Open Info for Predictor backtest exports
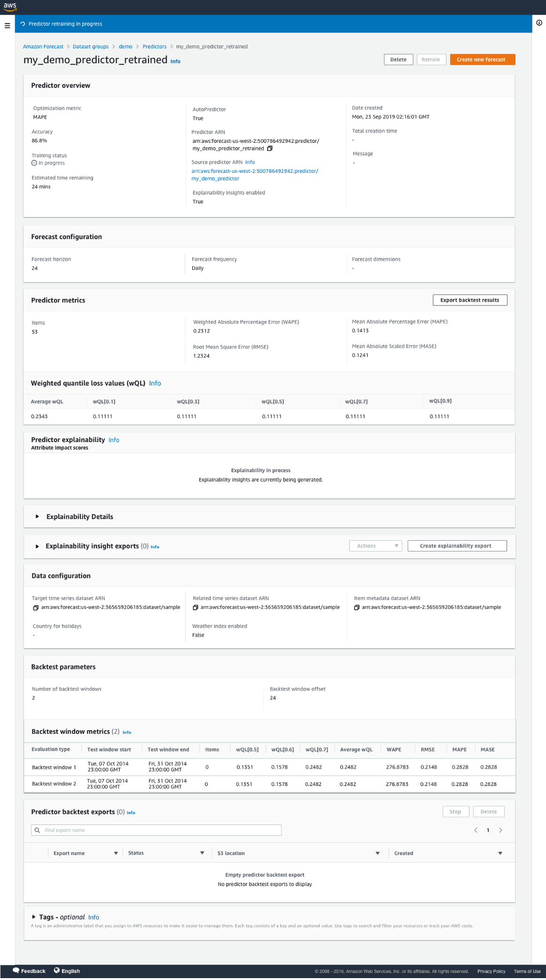 131,813
